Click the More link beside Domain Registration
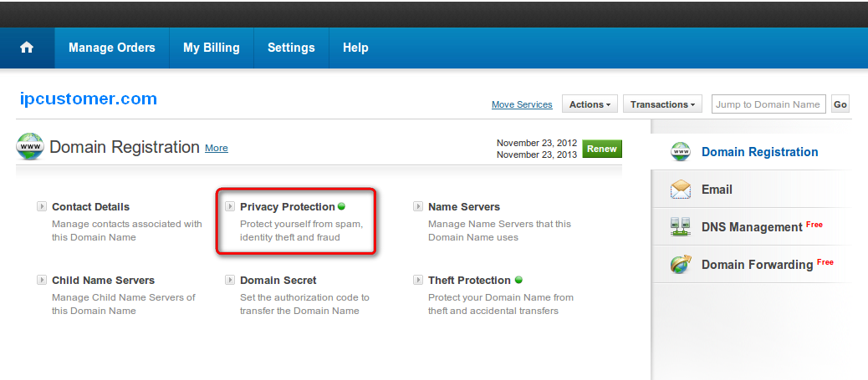The image size is (868, 380). tap(217, 148)
